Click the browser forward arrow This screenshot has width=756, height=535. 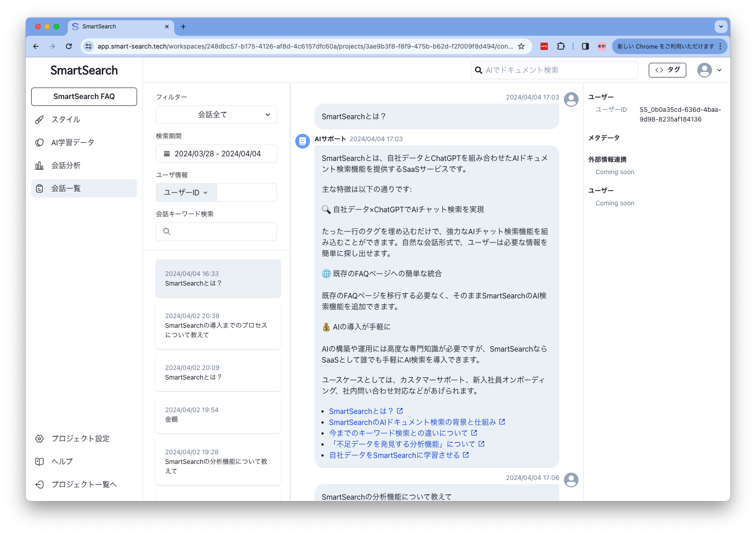click(52, 46)
